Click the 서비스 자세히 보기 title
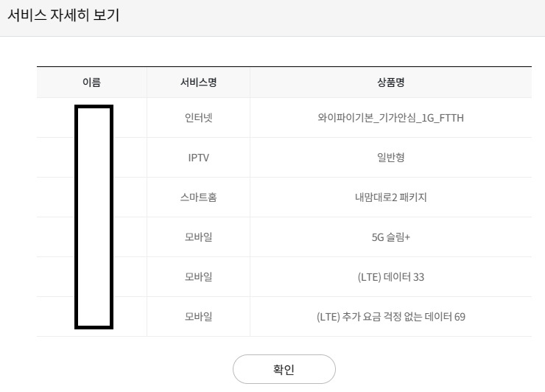Screen dimensions: 545x392 click(x=63, y=15)
